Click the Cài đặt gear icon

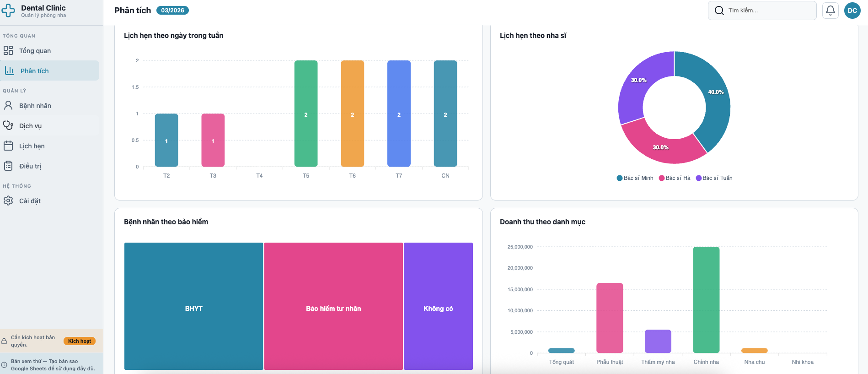(8, 201)
